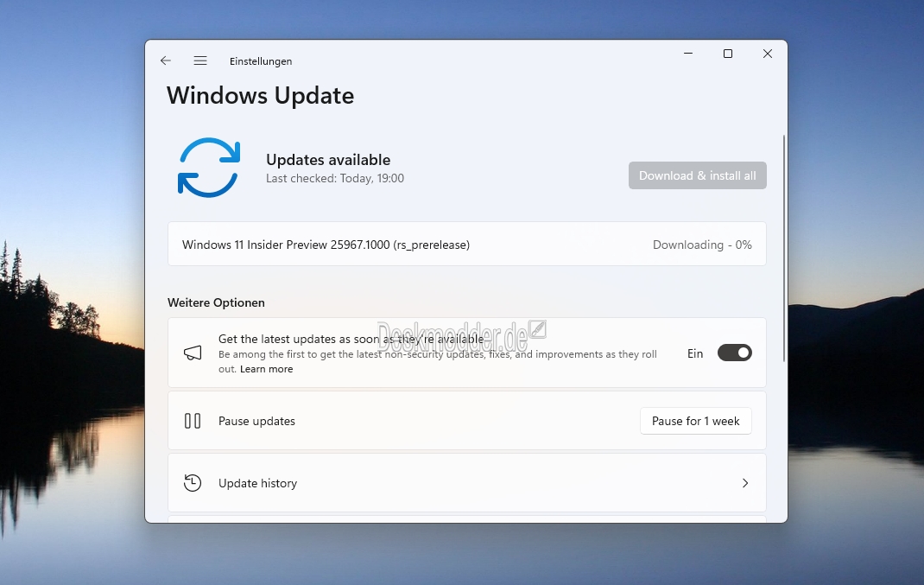Select the Windows 11 Insider Preview update row
The width and height of the screenshot is (924, 585).
466,245
